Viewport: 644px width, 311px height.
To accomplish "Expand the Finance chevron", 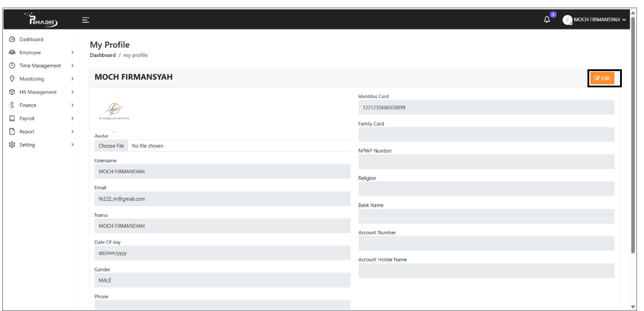I will point(72,105).
